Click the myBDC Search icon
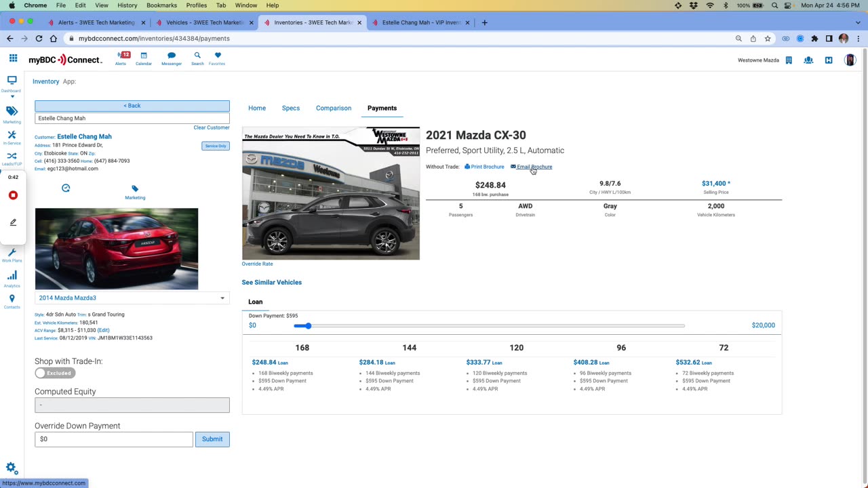868x488 pixels. [197, 58]
